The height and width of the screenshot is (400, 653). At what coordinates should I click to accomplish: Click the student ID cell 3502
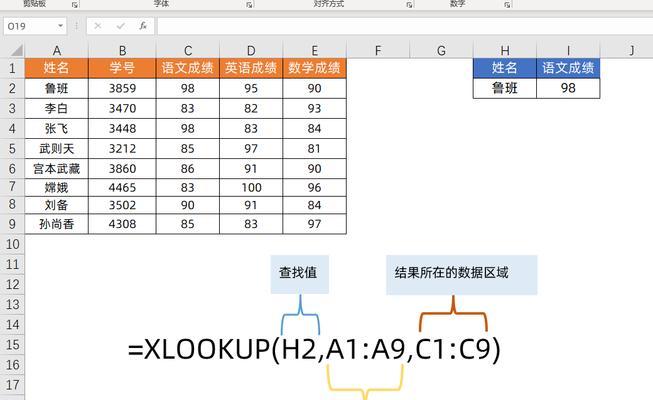coord(122,205)
